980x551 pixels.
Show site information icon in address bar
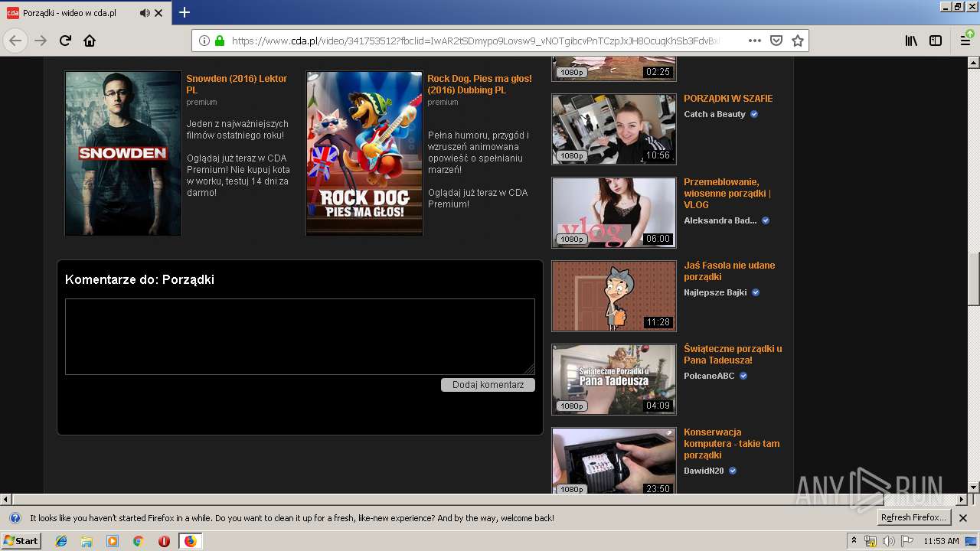pyautogui.click(x=204, y=41)
